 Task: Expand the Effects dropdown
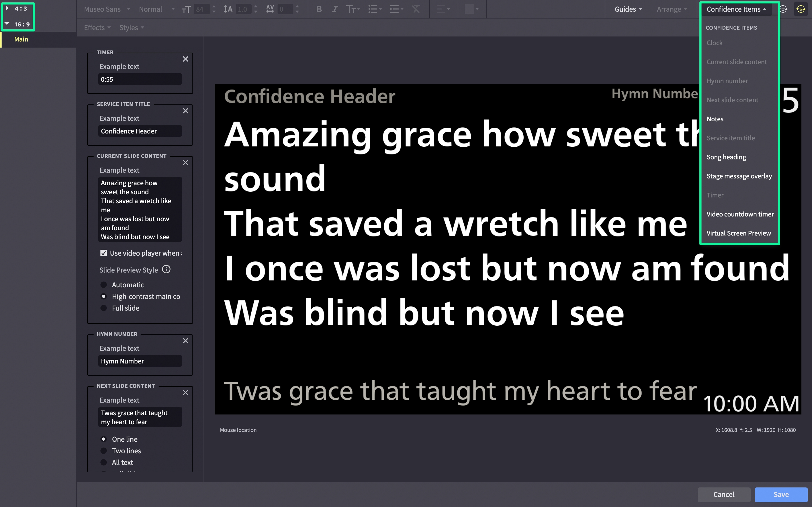tap(97, 27)
